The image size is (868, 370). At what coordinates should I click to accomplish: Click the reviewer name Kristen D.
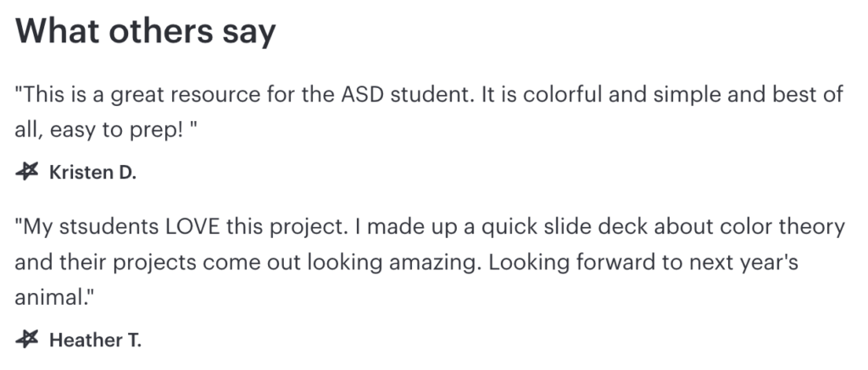92,173
